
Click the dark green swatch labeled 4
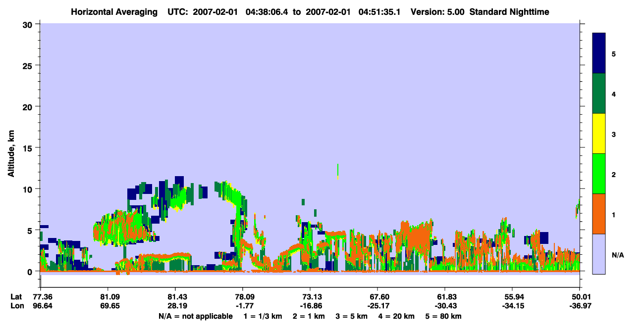tap(599, 94)
